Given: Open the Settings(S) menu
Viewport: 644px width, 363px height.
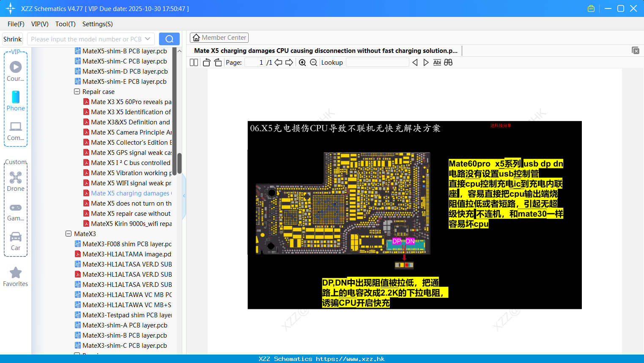Looking at the screenshot, I should pos(98,24).
